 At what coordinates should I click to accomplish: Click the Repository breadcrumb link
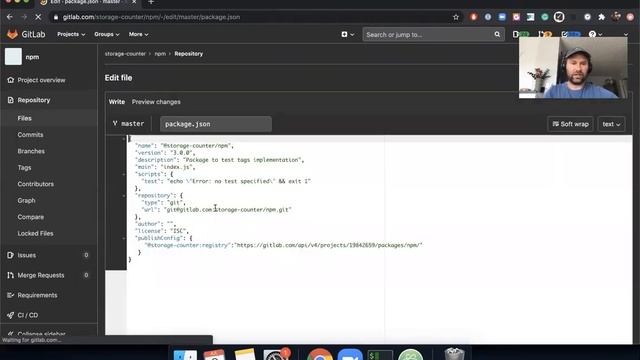tap(189, 54)
